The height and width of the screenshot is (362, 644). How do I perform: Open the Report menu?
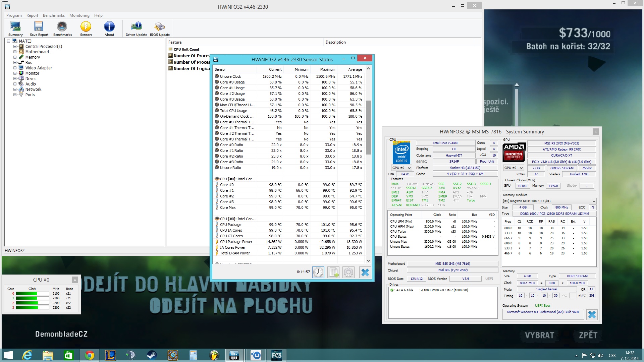pyautogui.click(x=32, y=15)
